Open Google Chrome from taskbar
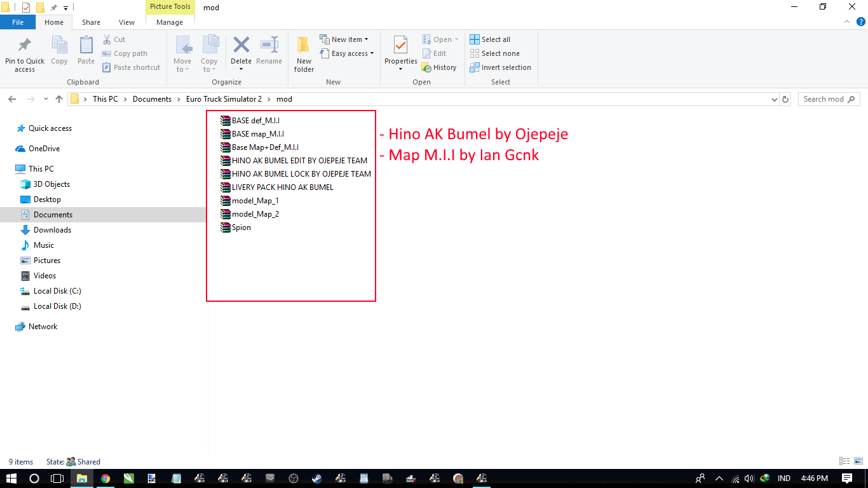 click(x=105, y=478)
